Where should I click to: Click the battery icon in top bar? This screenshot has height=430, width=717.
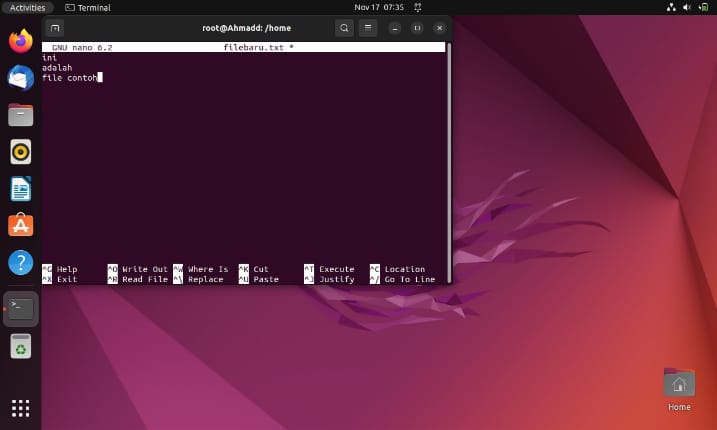pyautogui.click(x=704, y=7)
